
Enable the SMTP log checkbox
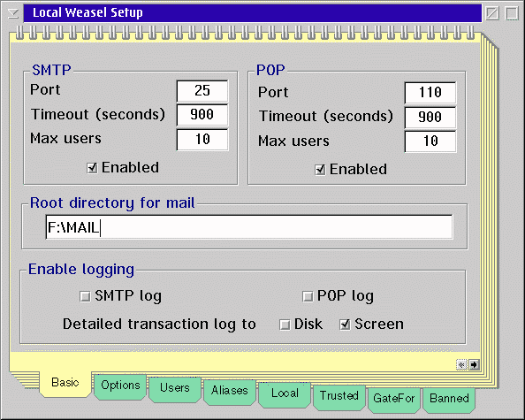pos(85,296)
